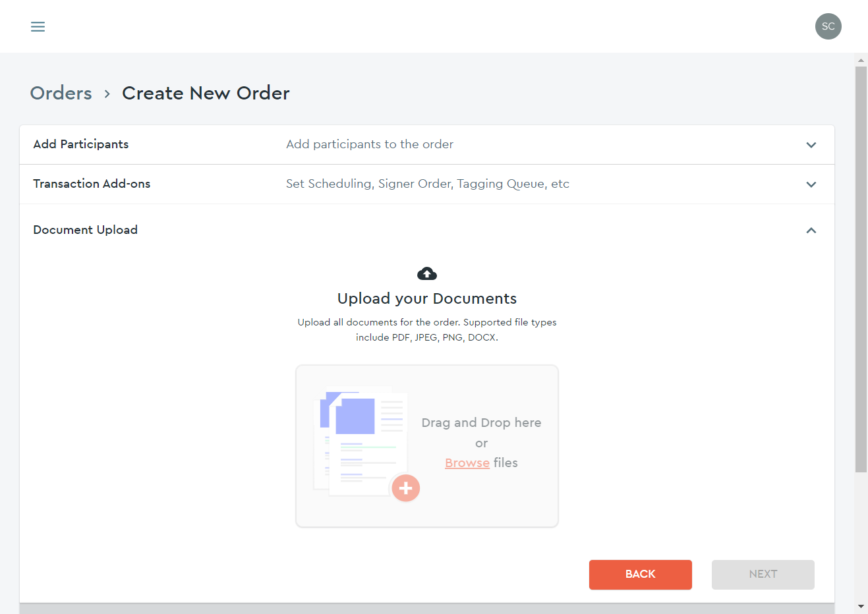Screen dimensions: 868x614
Task: Click the 'Upload your Documents' title
Action: pyautogui.click(x=427, y=298)
